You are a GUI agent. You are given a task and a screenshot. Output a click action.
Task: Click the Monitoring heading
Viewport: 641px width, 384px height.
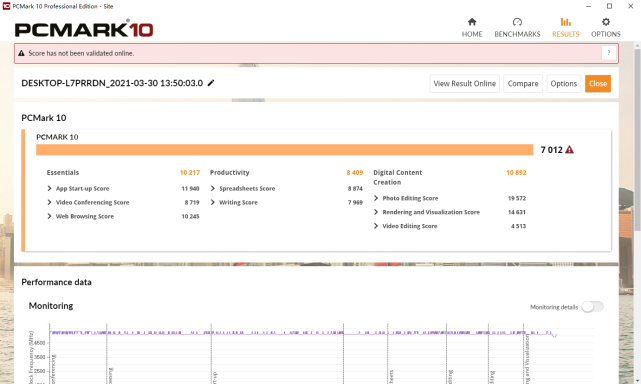[51, 306]
